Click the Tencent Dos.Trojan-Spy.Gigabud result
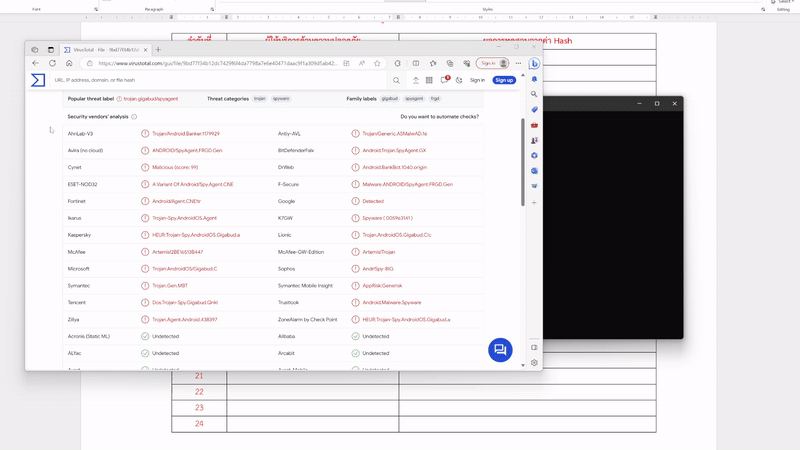 point(185,303)
